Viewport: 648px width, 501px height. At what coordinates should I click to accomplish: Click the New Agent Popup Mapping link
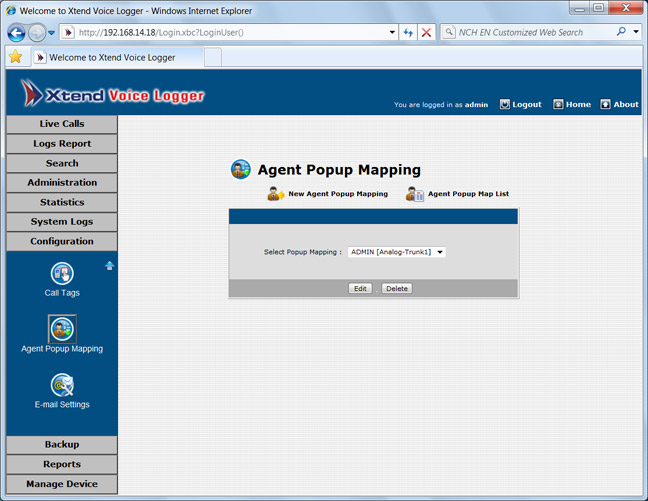pyautogui.click(x=338, y=193)
